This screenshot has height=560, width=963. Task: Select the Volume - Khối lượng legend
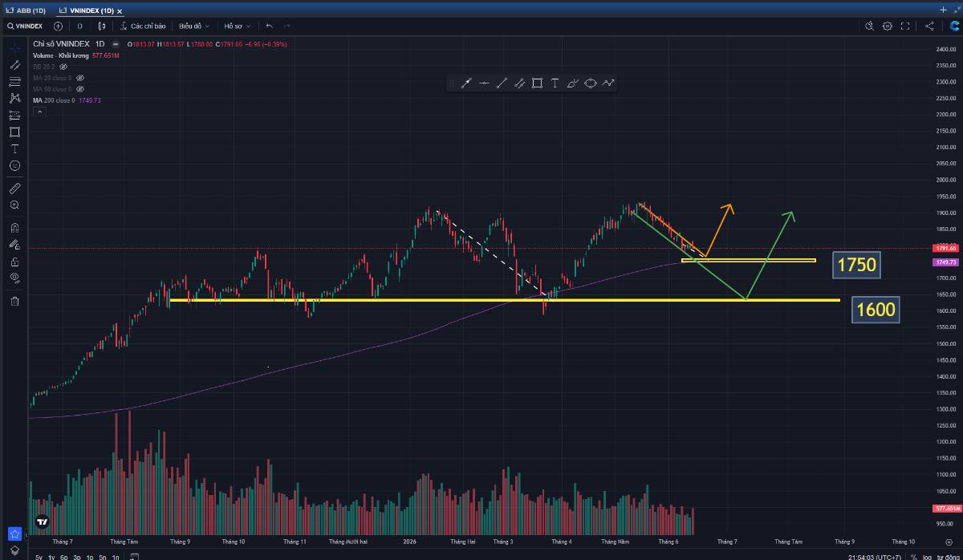coord(59,55)
